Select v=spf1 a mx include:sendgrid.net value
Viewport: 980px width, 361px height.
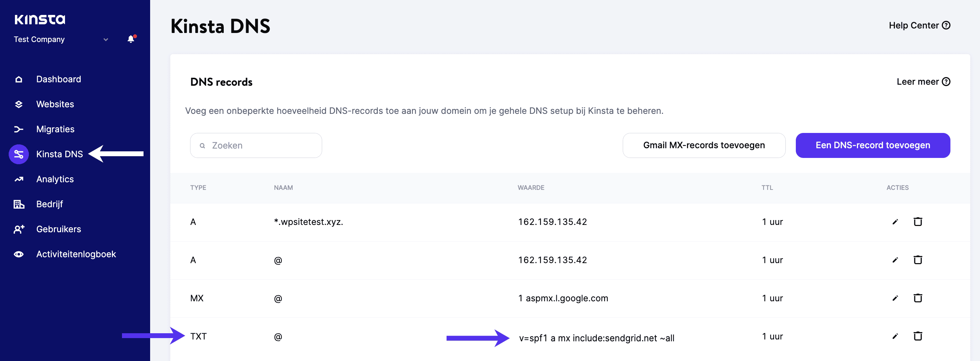pyautogui.click(x=597, y=338)
